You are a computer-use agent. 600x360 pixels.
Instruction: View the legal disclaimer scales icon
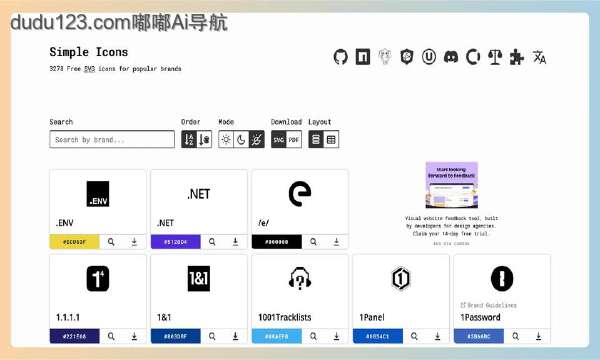coord(495,57)
